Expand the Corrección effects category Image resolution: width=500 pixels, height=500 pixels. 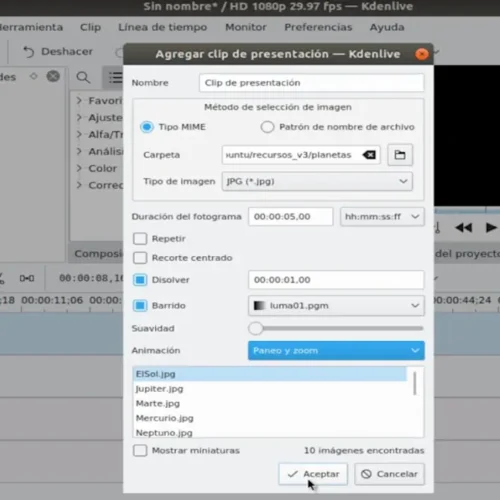tap(79, 185)
